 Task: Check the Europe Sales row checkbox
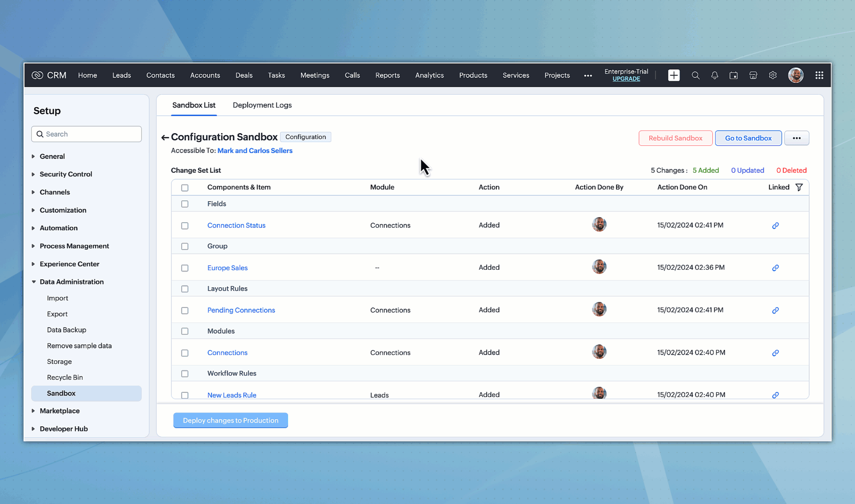coord(184,268)
